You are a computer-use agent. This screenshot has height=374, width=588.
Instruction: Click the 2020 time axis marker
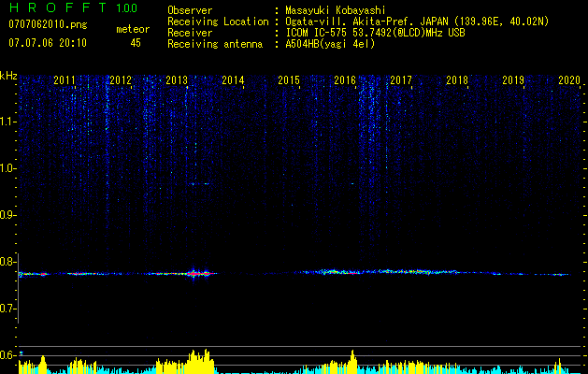coord(569,79)
